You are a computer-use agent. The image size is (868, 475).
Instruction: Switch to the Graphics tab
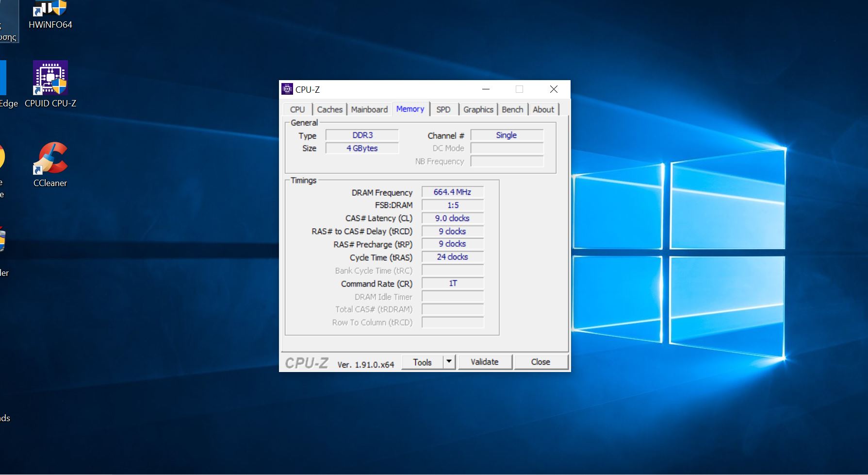click(x=478, y=109)
